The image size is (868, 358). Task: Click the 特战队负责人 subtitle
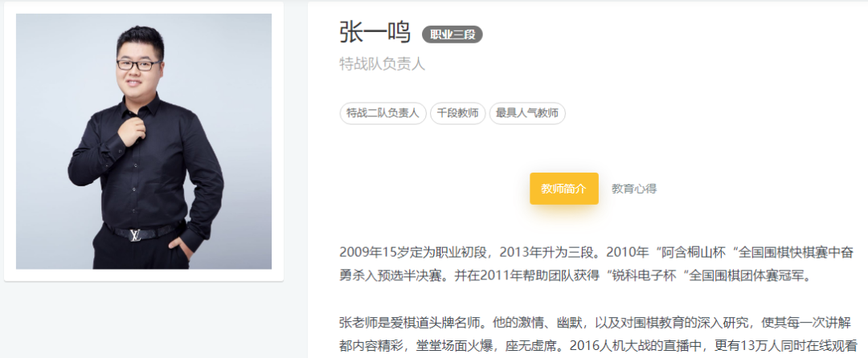[382, 64]
